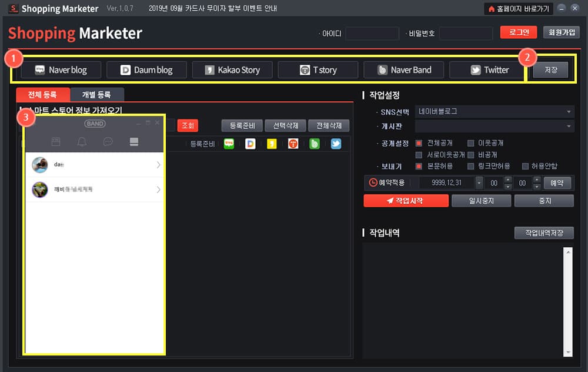
Task: Click the red Tistory column icon
Action: point(293,144)
